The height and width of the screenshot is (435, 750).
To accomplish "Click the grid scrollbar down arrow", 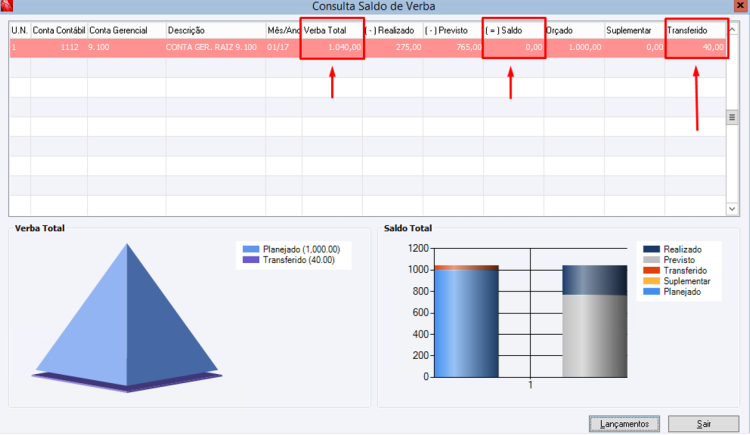I will point(732,209).
